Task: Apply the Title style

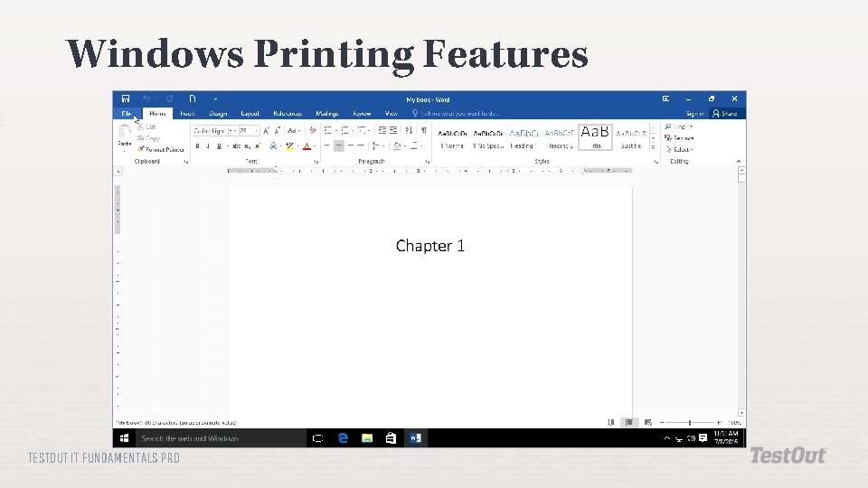Action: point(595,137)
